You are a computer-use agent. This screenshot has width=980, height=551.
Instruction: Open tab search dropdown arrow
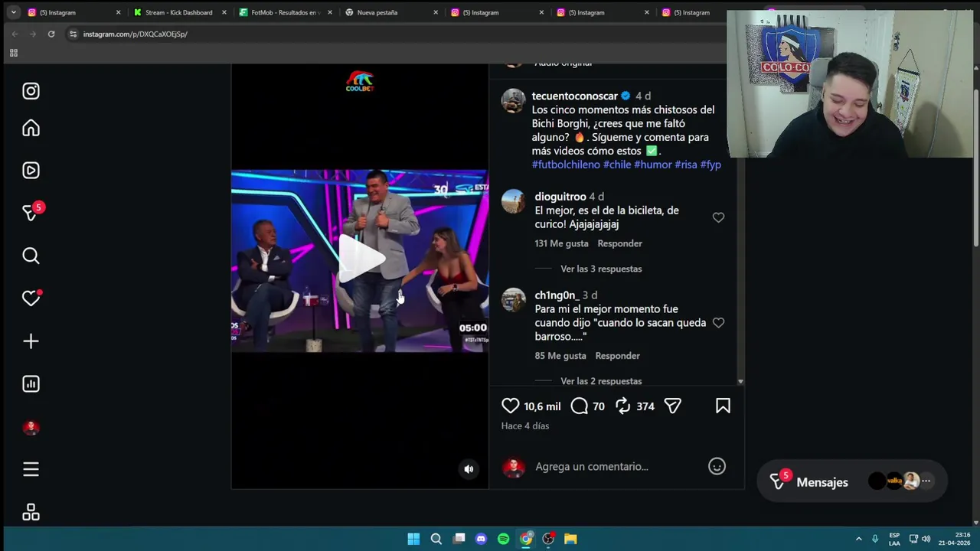pyautogui.click(x=13, y=12)
